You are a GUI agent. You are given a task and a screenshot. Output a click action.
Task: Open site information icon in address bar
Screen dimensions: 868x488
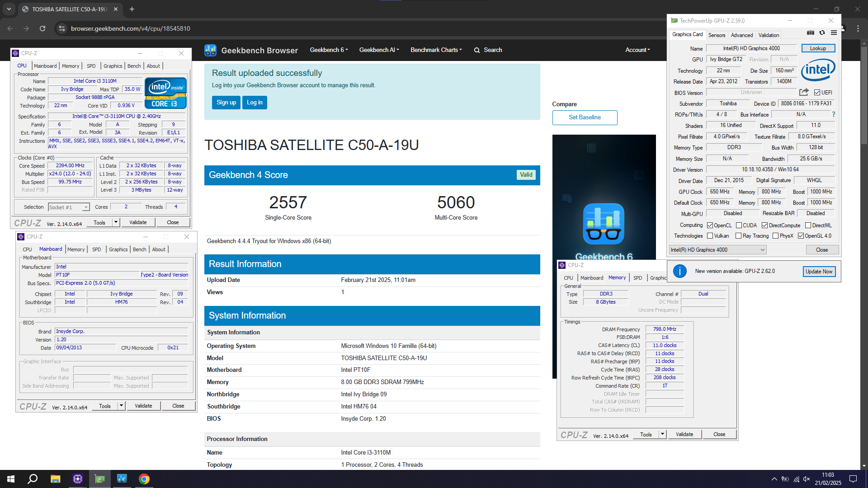tap(62, 28)
